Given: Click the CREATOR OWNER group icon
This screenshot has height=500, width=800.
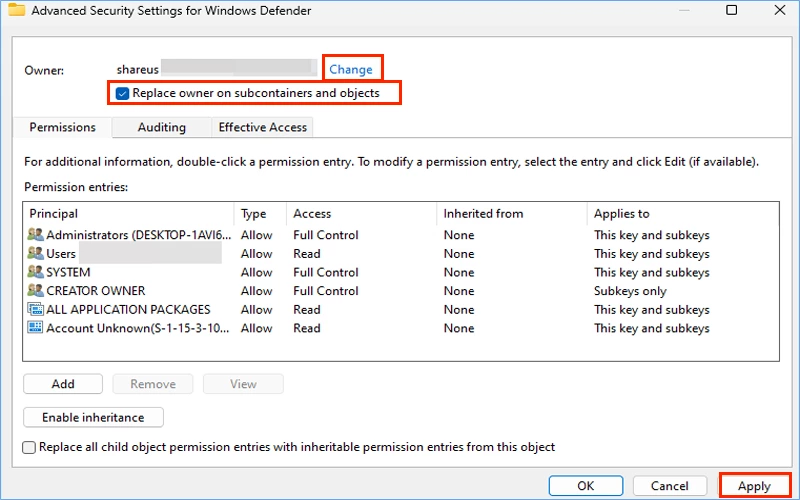Looking at the screenshot, I should tap(35, 290).
